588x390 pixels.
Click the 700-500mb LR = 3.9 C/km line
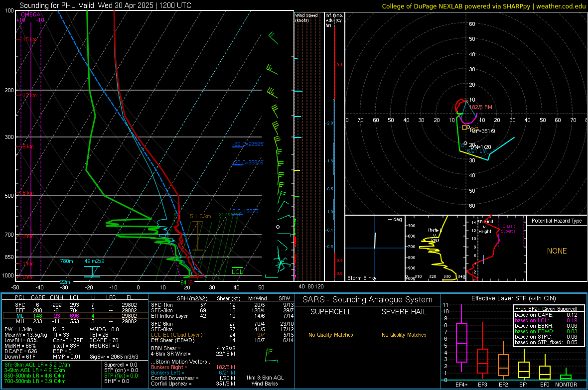click(x=35, y=381)
